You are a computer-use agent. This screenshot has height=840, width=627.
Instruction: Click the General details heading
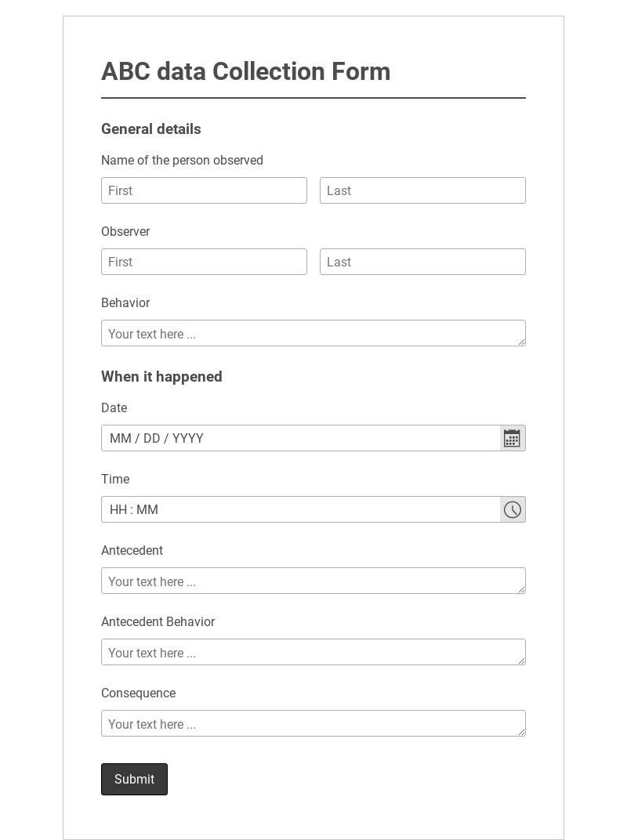[150, 129]
